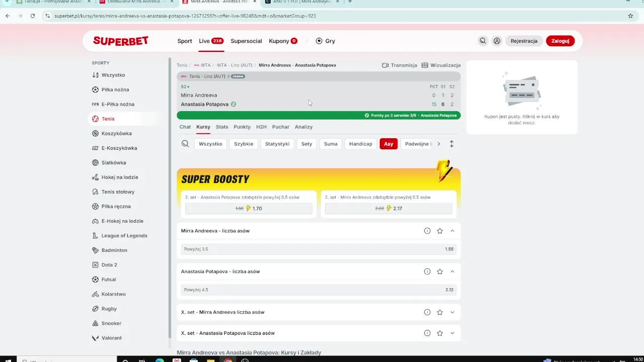Select Valorant in sidebar
Image resolution: width=644 pixels, height=362 pixels.
pyautogui.click(x=107, y=337)
